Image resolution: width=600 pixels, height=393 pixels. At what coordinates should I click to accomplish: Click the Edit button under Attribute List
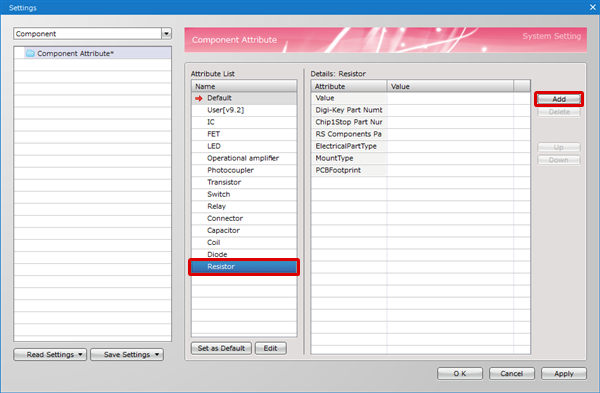click(x=270, y=348)
